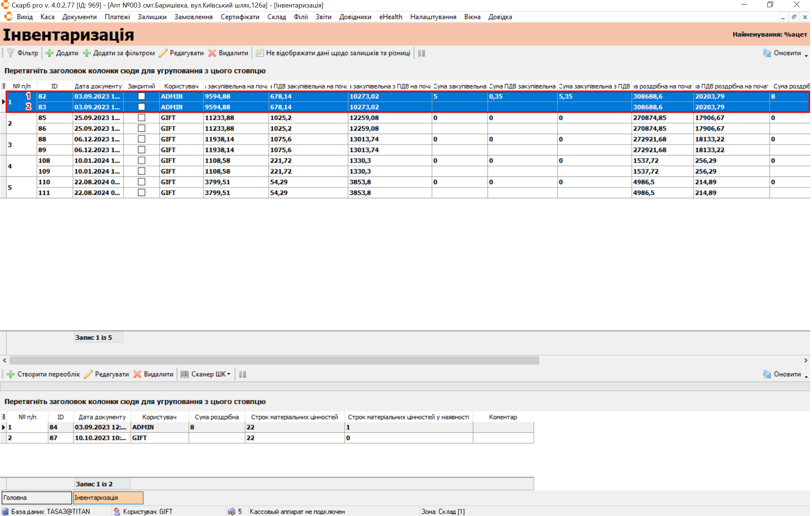Viewport: 812px width, 516px height.
Task: Click Додати за фільтром plus icon
Action: pos(87,53)
